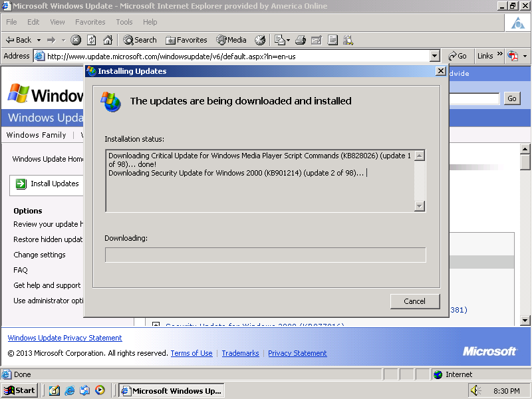Refresh the page using the Refresh icon
The image size is (532, 399).
coord(92,40)
